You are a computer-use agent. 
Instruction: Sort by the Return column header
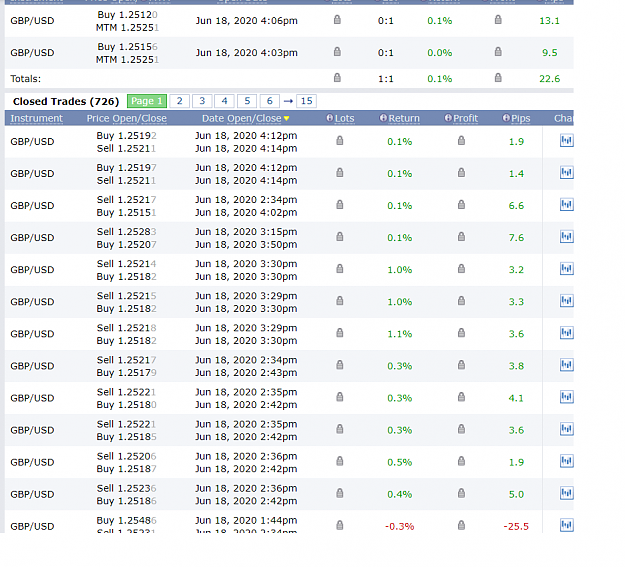pyautogui.click(x=404, y=118)
